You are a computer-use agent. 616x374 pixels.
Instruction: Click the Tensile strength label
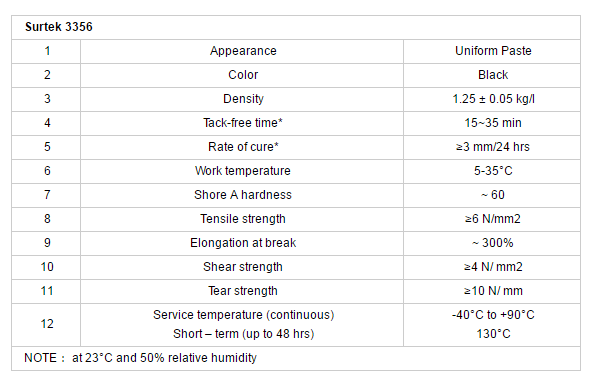[243, 219]
